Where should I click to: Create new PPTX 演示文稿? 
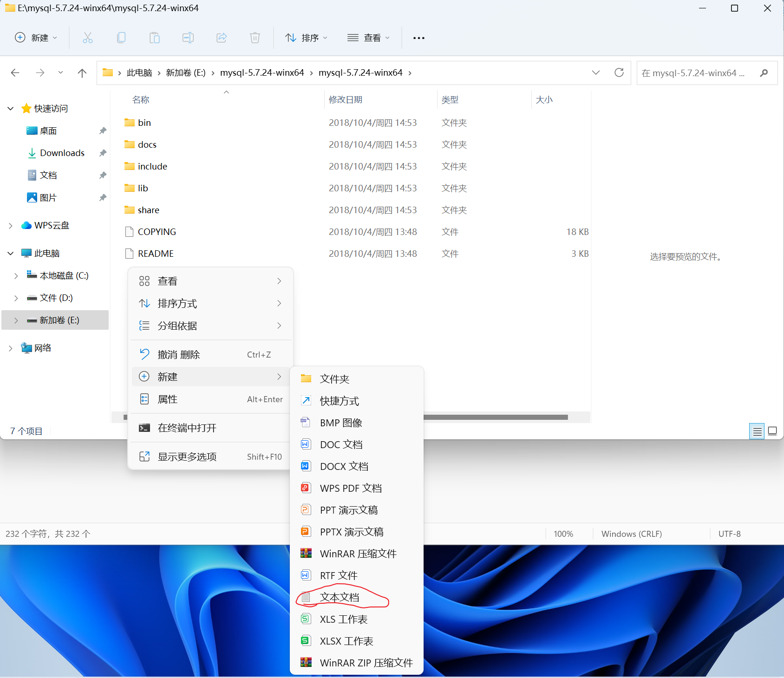(x=357, y=532)
